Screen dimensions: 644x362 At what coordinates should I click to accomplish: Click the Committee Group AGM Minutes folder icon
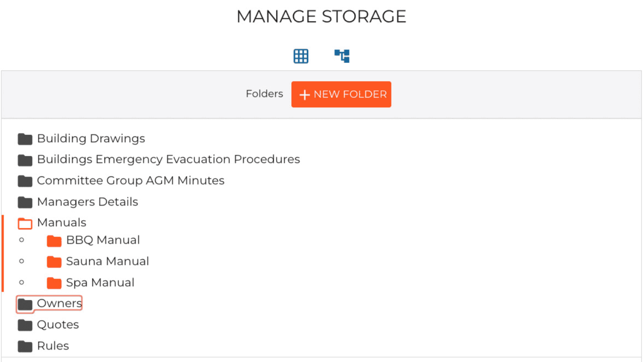[x=25, y=181]
